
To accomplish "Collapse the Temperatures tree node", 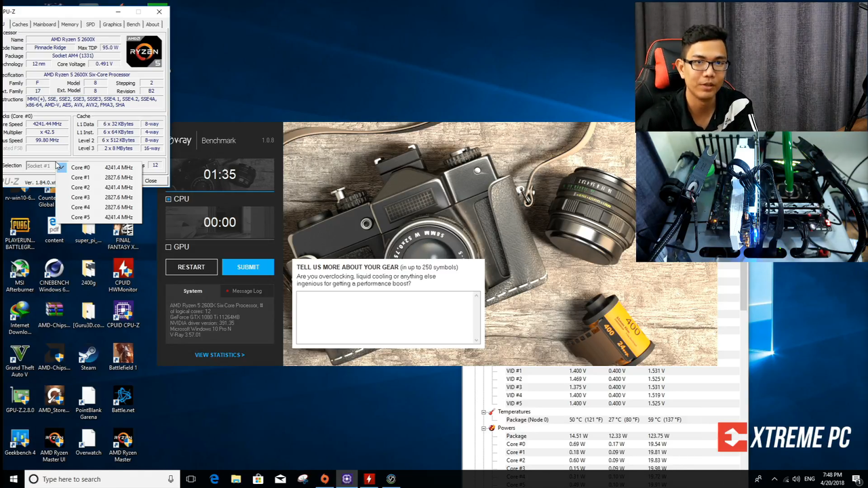I will [484, 412].
